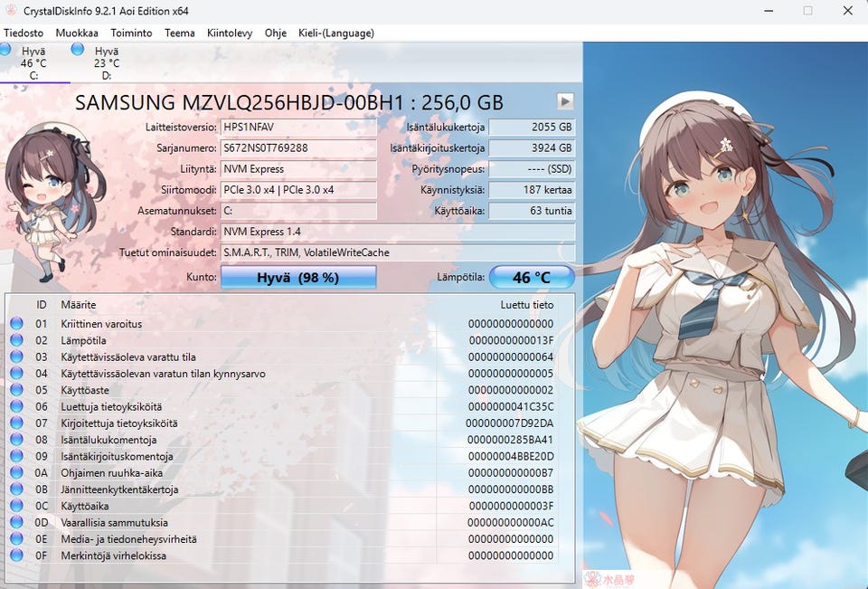The image size is (868, 589).
Task: Click the status orb of Ohjaimen ruuhka-aika row
Action: [x=16, y=472]
